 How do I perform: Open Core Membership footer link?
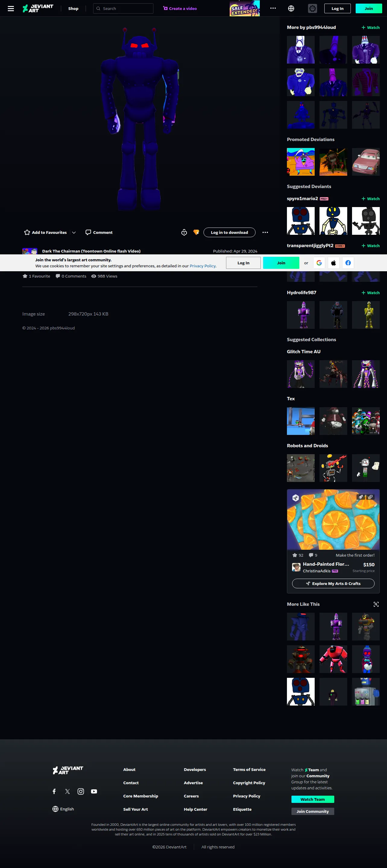tap(140, 796)
